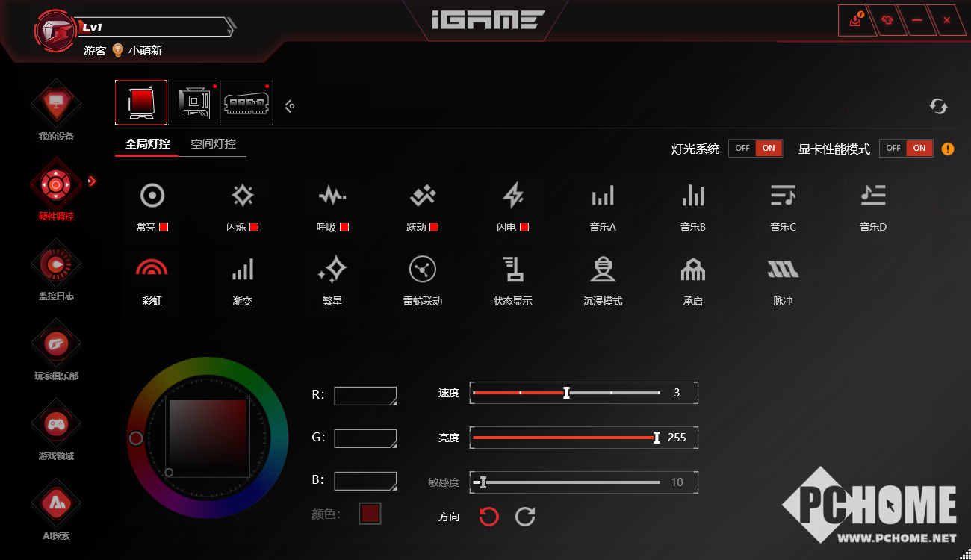Set direction to counterclockwise rotation

[x=489, y=516]
